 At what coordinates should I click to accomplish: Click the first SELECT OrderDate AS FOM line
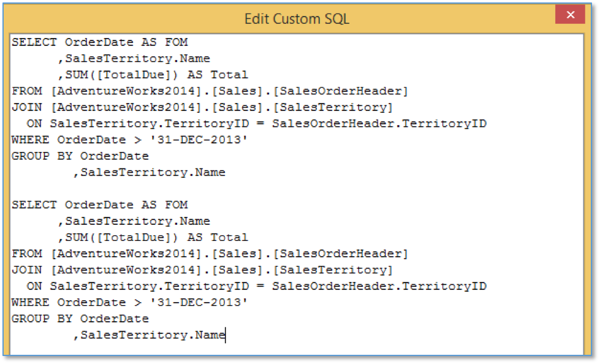[100, 42]
